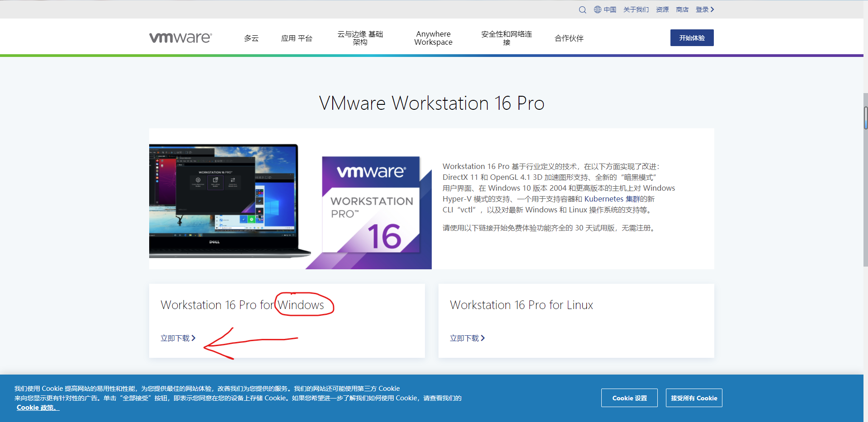Open the Cookie 政策 link

point(38,408)
